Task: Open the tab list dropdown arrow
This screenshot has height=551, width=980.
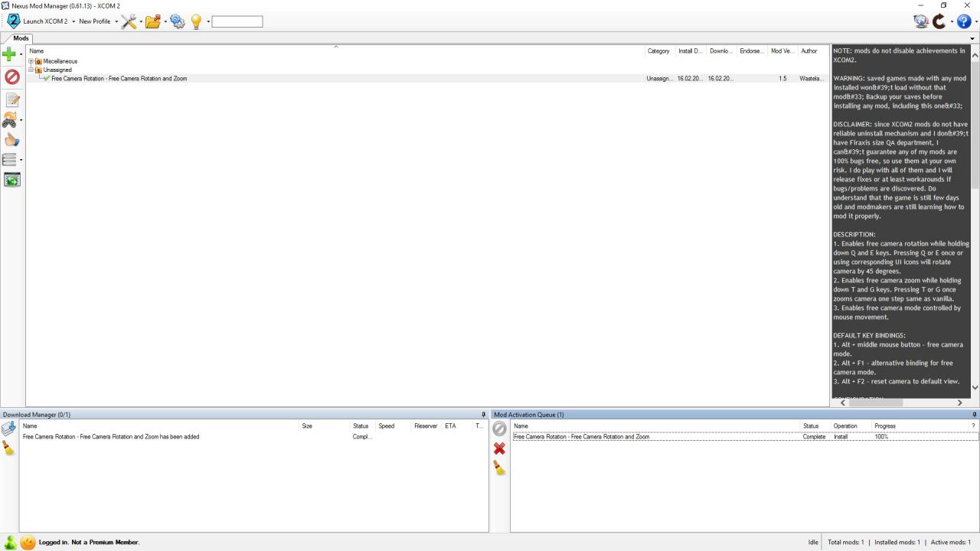Action: [973, 38]
